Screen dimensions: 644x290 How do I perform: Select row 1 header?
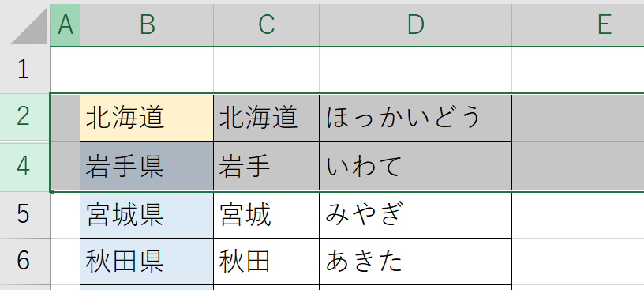click(x=24, y=70)
